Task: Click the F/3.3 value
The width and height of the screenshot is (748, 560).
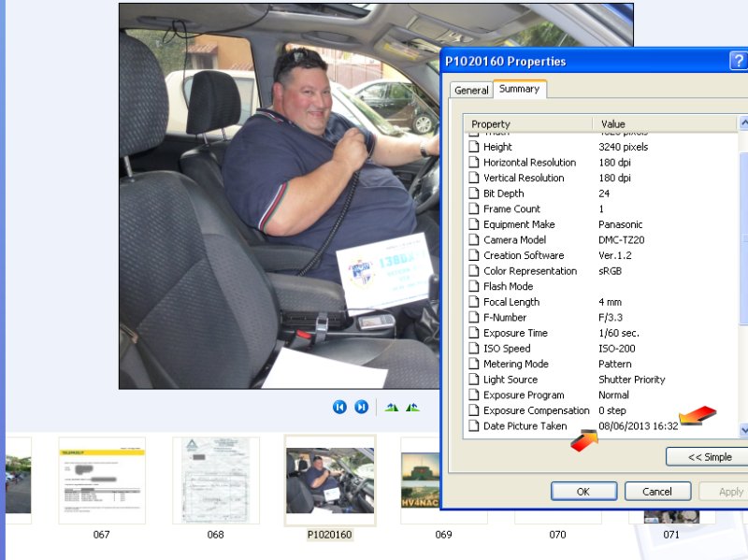Action: tap(611, 317)
